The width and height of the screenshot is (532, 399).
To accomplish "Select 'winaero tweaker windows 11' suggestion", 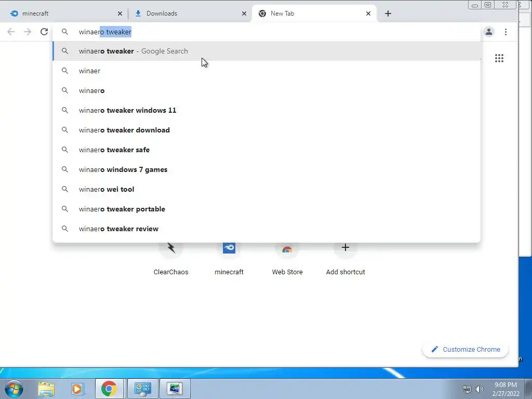I will [x=267, y=110].
